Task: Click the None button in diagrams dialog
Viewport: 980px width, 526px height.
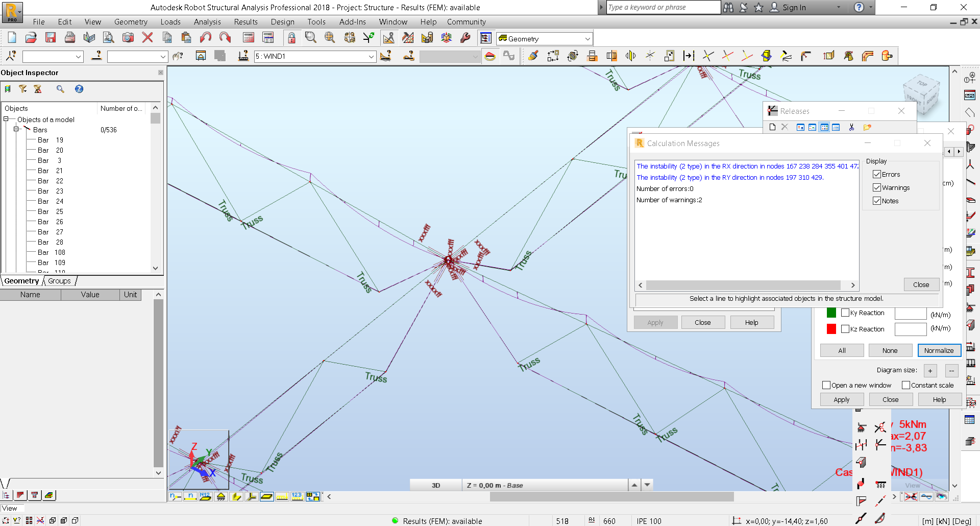Action: tap(890, 350)
